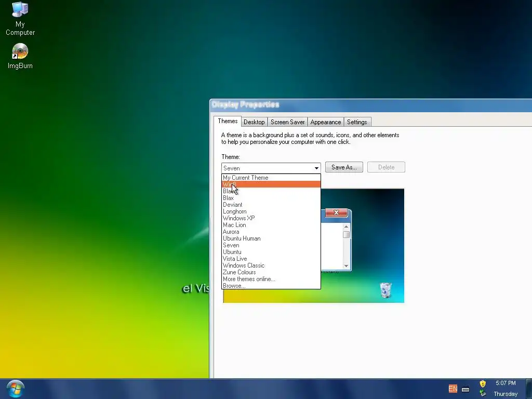532x399 pixels.
Task: Click the preview scrollbar up arrow
Action: coord(346,227)
